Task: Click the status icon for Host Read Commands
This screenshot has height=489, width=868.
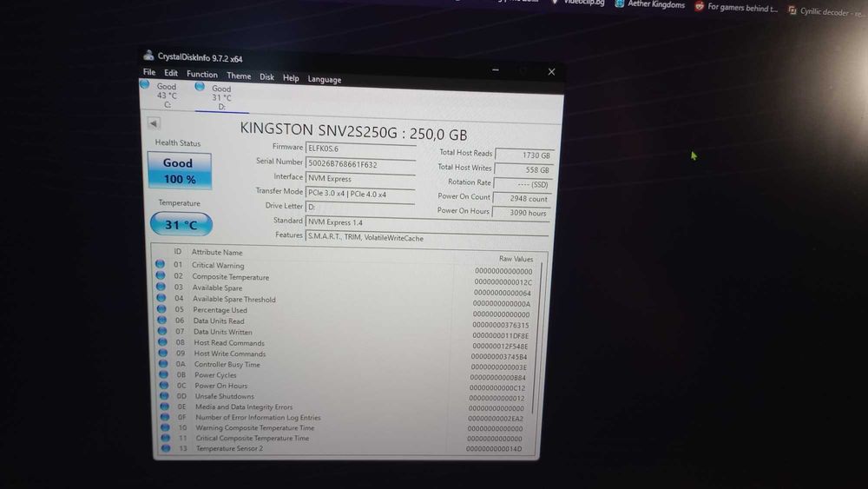Action: pyautogui.click(x=162, y=341)
